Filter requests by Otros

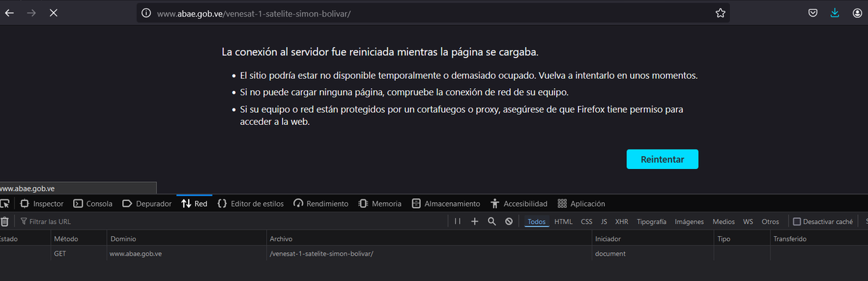tap(770, 222)
